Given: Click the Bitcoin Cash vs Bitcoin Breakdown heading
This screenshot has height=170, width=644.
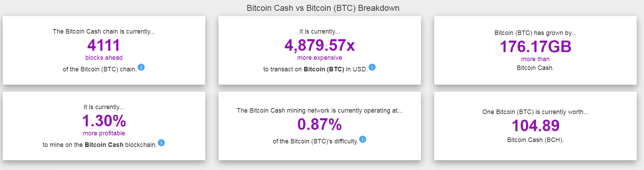Looking at the screenshot, I should pos(323,8).
